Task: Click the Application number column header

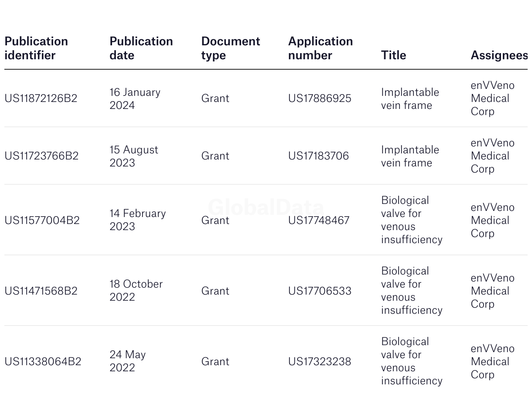Action: tap(320, 48)
